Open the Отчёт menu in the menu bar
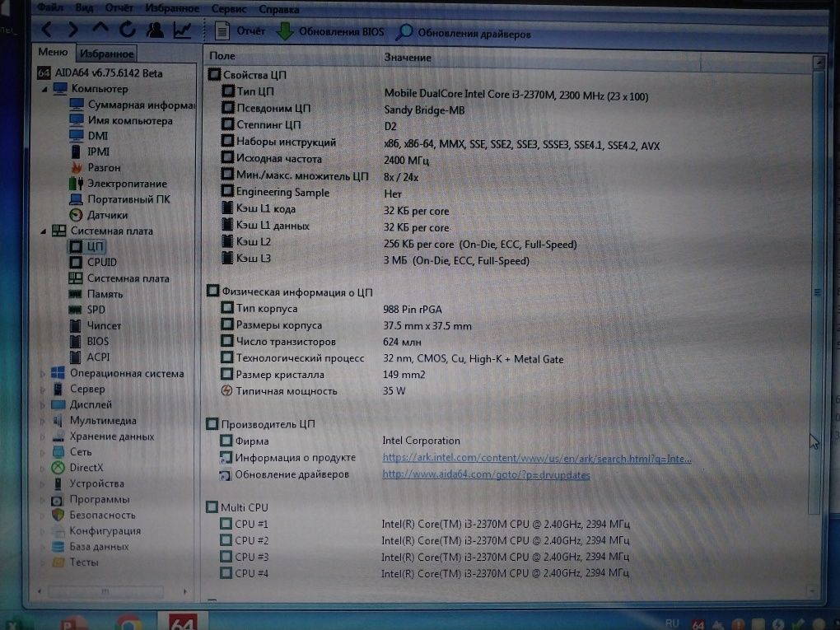The image size is (840, 630). pos(119,8)
